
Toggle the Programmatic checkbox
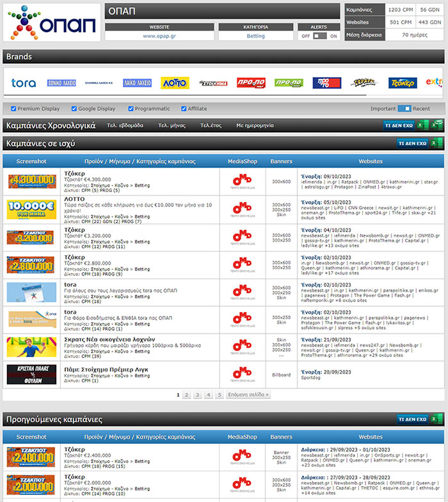[132, 109]
